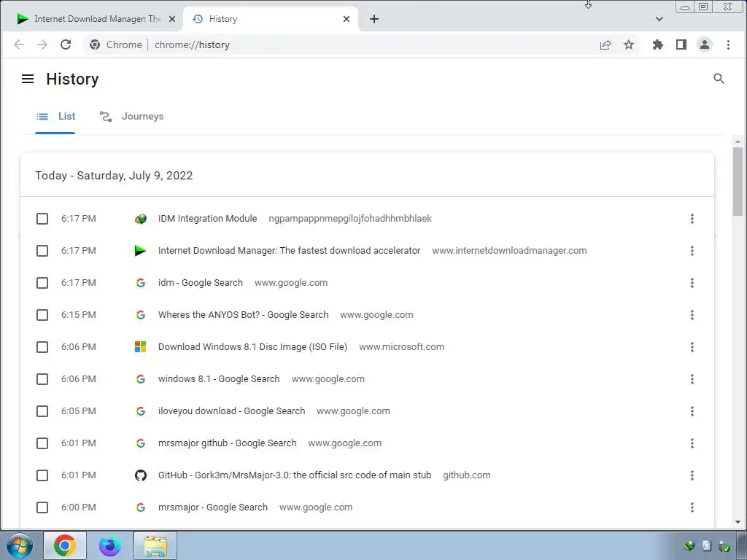Close the History tab
Screen dimensions: 747x560
pyautogui.click(x=347, y=19)
